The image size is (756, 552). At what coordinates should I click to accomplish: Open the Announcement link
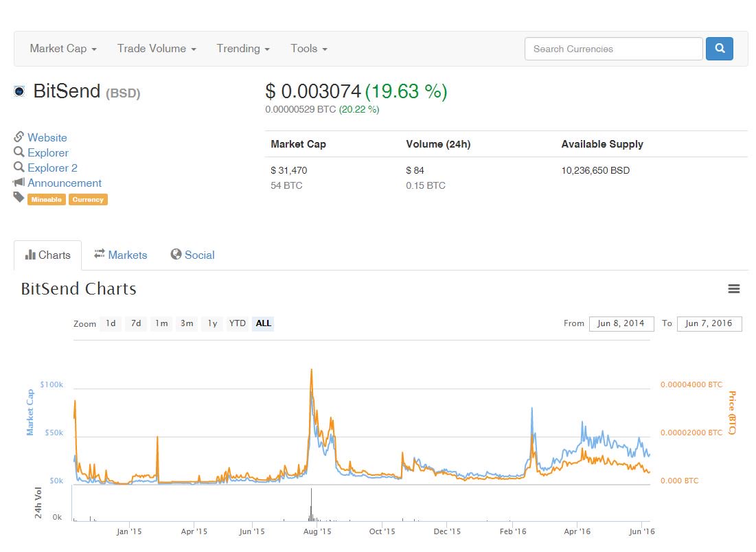[x=65, y=183]
